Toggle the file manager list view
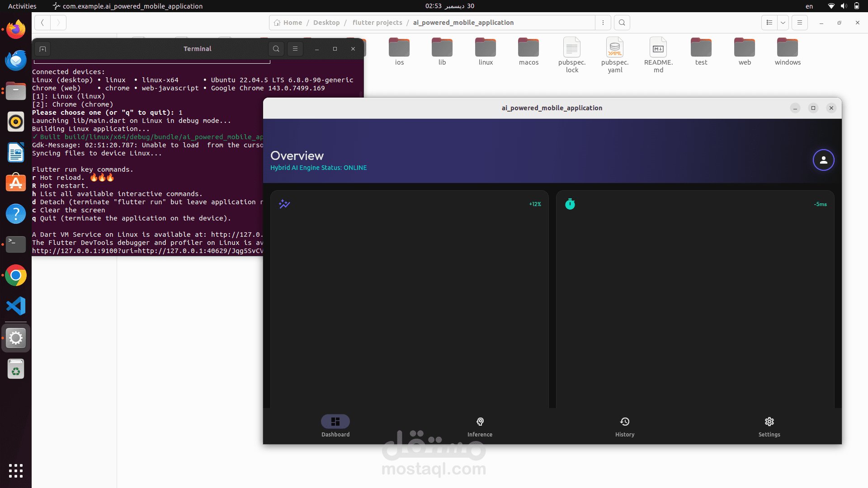The width and height of the screenshot is (868, 488). pyautogui.click(x=769, y=23)
